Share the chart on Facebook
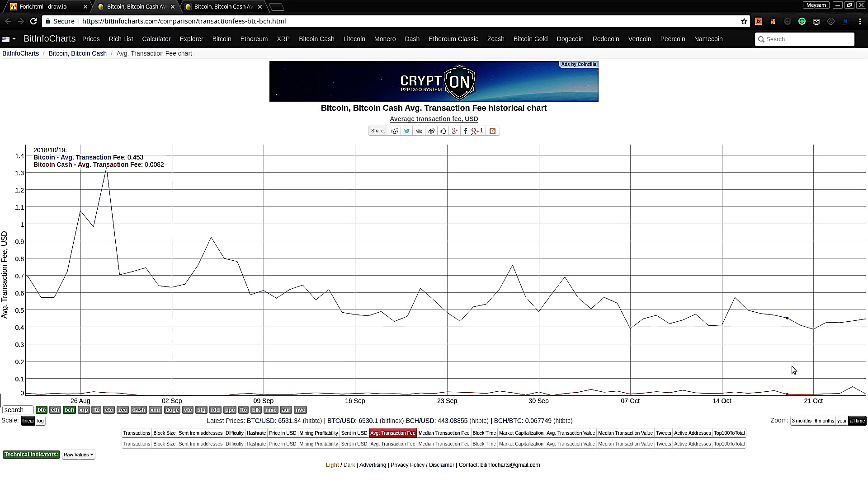The width and height of the screenshot is (868, 488). coord(465,131)
